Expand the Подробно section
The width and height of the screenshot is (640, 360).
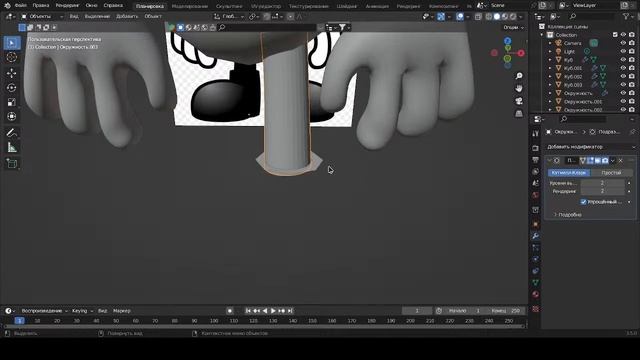click(x=567, y=214)
